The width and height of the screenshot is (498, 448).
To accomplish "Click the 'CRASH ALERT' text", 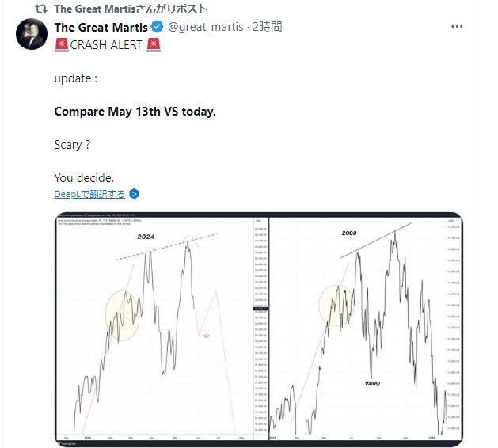I will coord(108,45).
